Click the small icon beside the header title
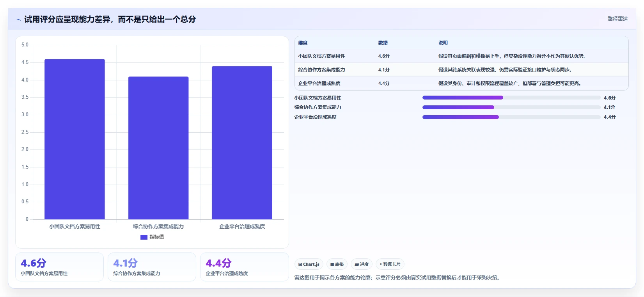The height and width of the screenshot is (297, 644). click(x=18, y=20)
